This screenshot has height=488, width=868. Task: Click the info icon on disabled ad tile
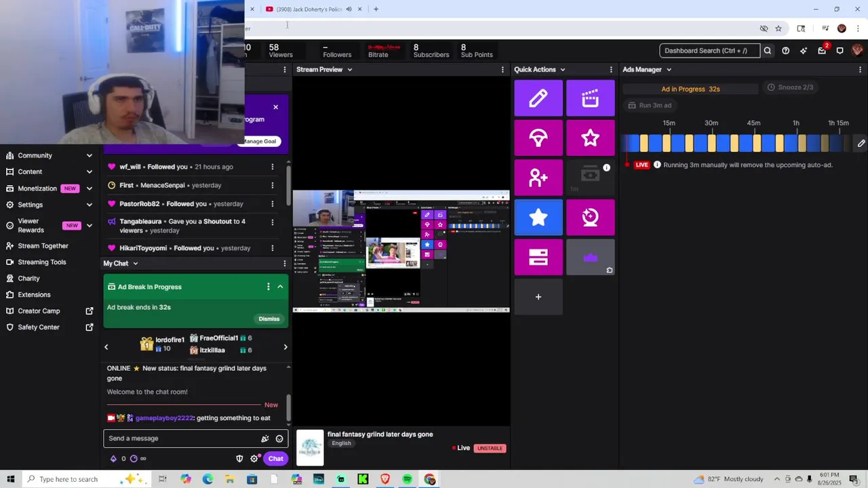(x=606, y=167)
